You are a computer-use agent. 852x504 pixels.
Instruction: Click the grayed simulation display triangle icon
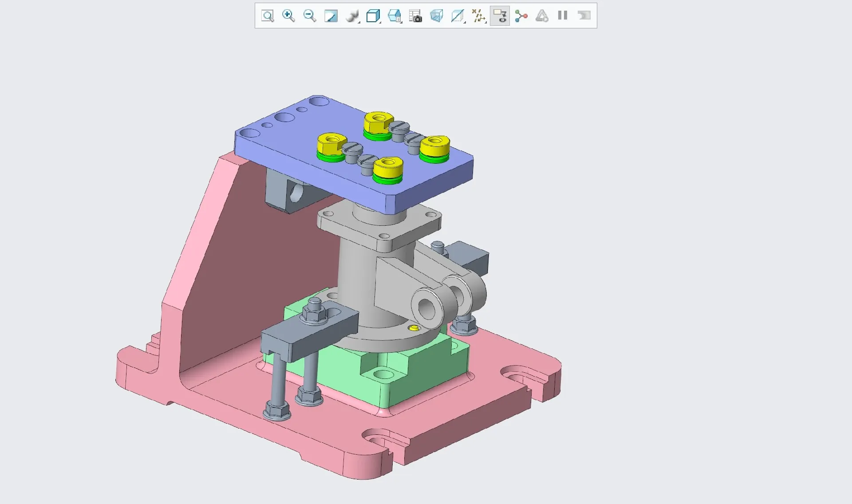coord(542,16)
